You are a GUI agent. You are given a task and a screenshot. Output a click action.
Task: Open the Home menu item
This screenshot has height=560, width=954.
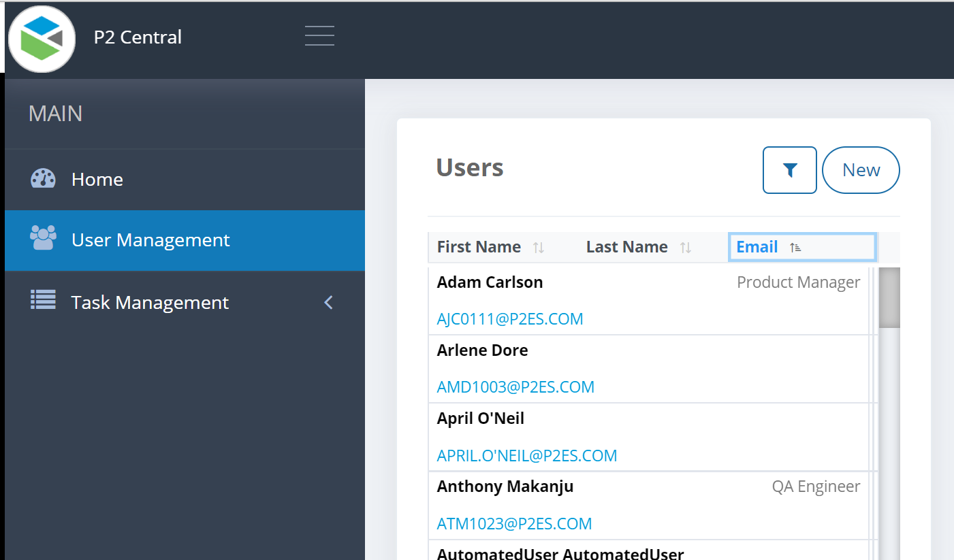click(x=97, y=180)
